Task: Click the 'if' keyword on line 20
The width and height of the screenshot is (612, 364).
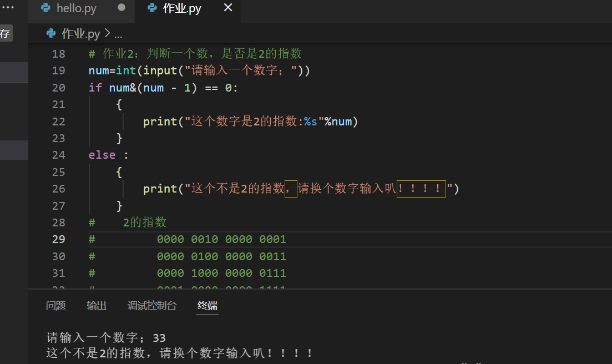Action: 95,88
